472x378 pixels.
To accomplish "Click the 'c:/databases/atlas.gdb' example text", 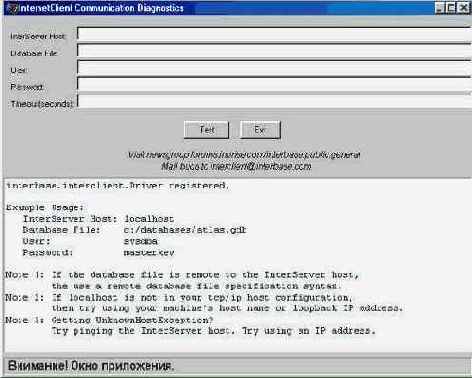I will click(185, 230).
